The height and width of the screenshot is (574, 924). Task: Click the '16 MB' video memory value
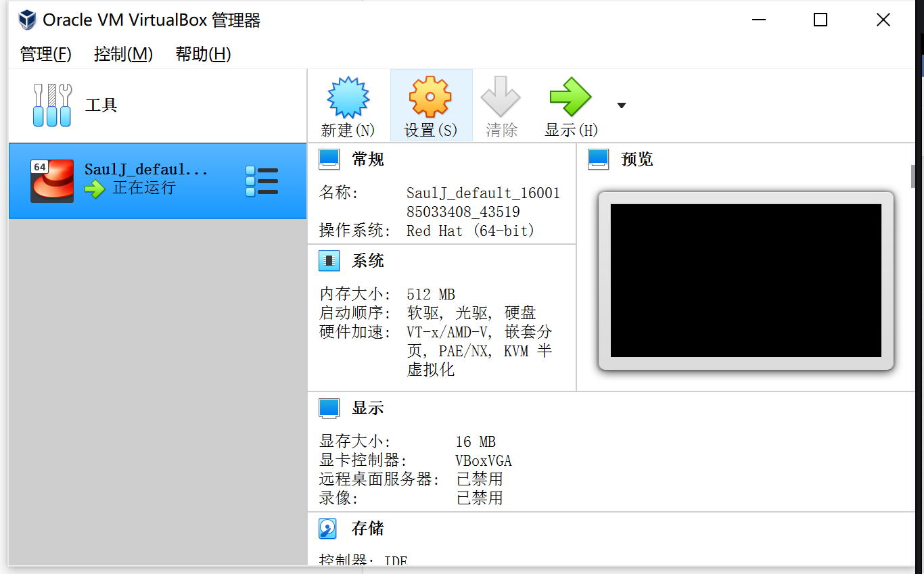[476, 442]
